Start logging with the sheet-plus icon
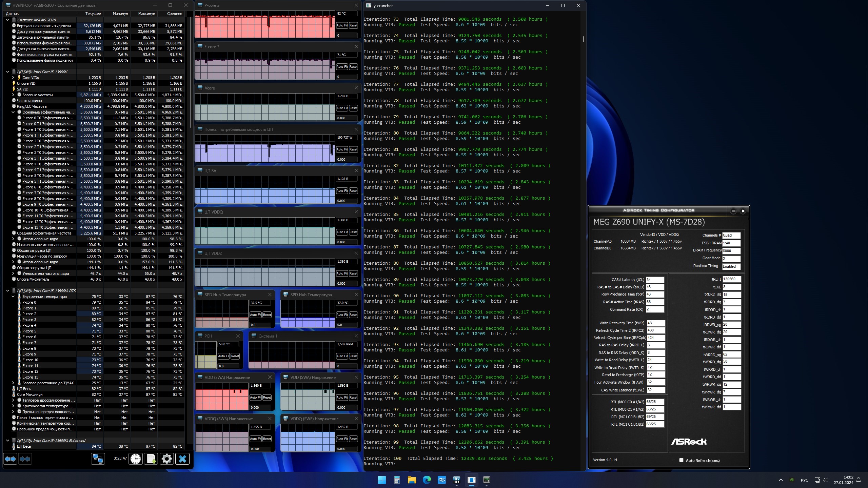The image size is (868, 488). pyautogui.click(x=151, y=459)
